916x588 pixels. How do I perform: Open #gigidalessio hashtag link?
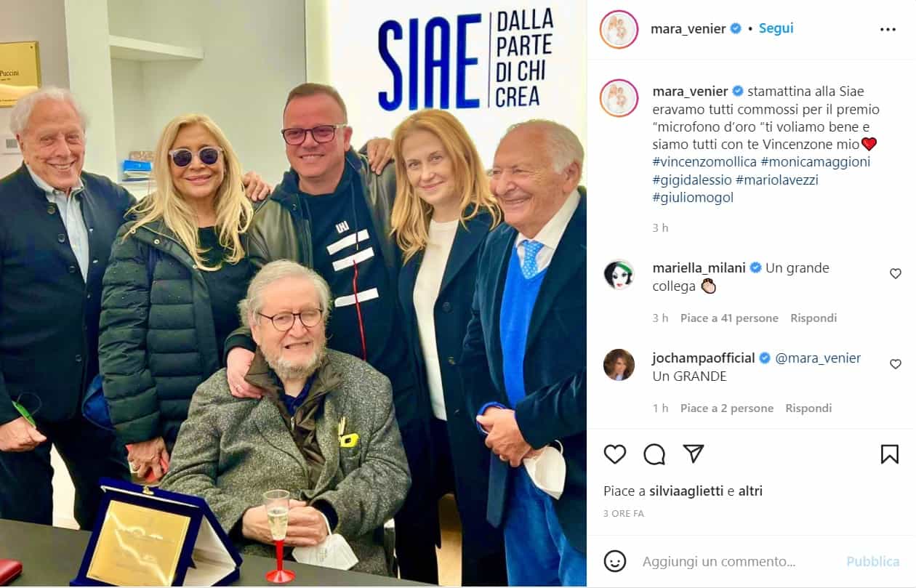coord(691,180)
